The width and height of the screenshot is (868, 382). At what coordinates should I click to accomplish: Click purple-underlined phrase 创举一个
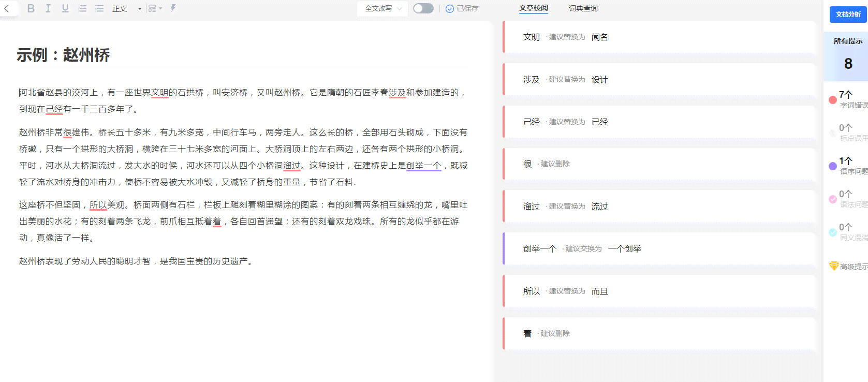tap(423, 166)
